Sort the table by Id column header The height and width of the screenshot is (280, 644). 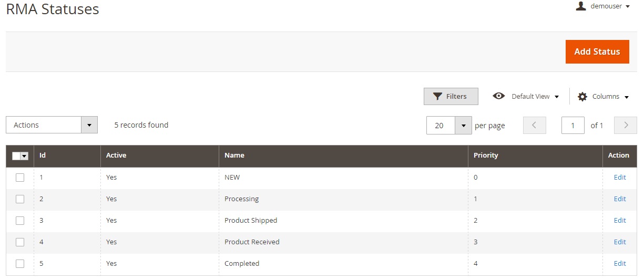tap(43, 155)
